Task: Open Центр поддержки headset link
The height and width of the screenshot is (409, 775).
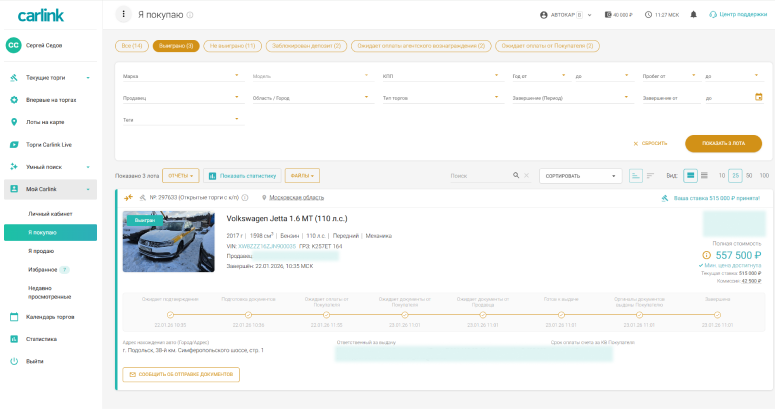Action: [712, 15]
